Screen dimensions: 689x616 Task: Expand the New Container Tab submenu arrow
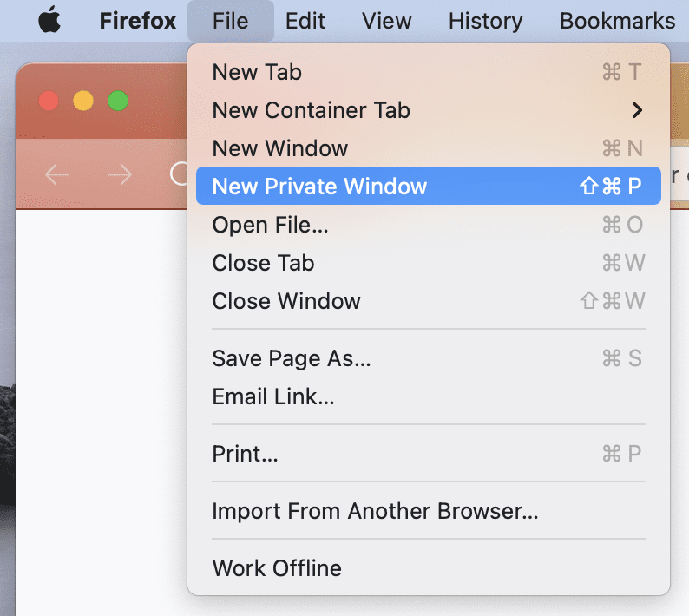click(x=637, y=110)
